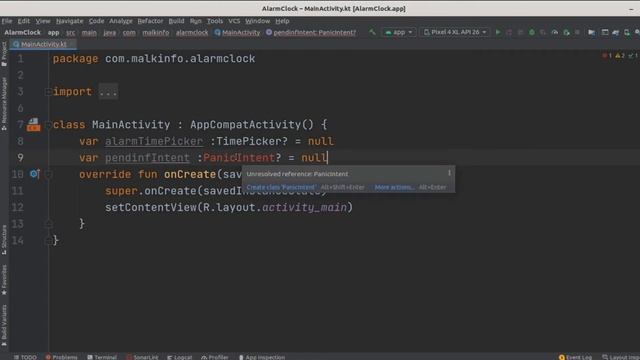
Task: Click the green Run app play icon
Action: point(498,32)
